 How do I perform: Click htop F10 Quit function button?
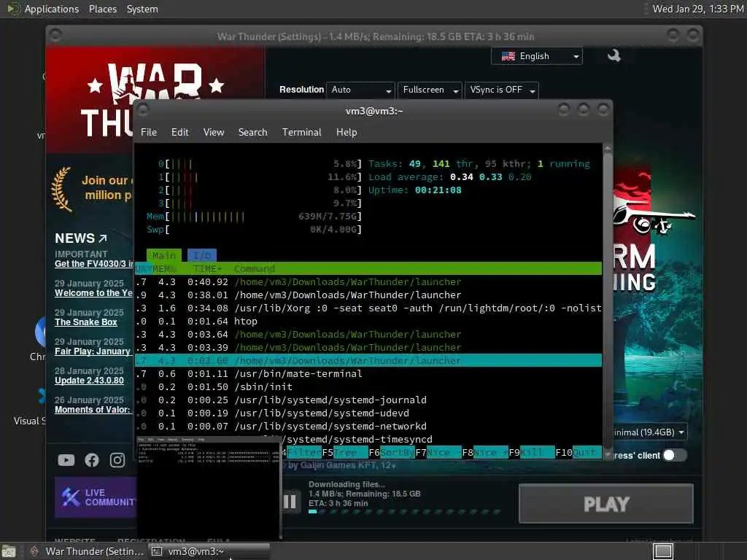(578, 452)
